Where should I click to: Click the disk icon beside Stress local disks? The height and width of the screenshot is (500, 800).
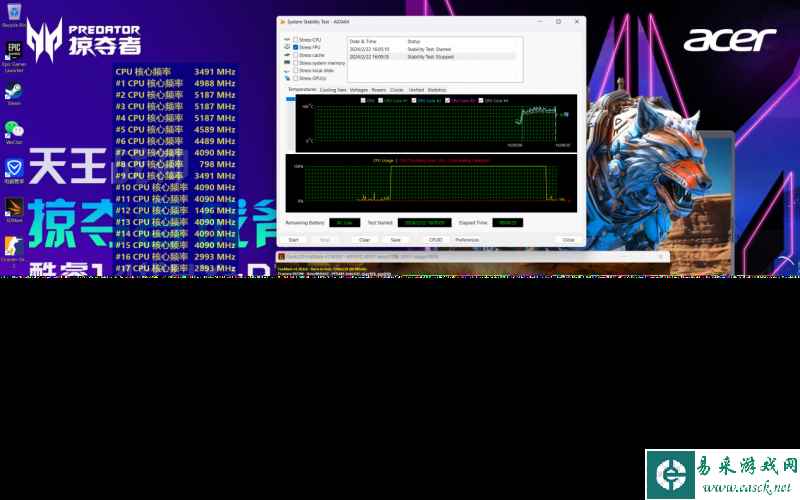[287, 71]
